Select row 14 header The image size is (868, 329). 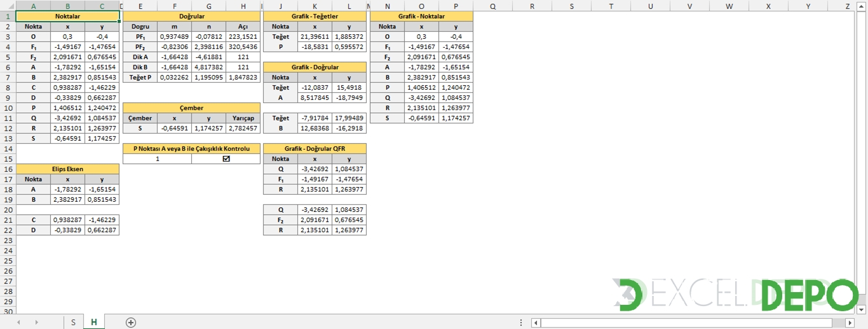point(8,149)
